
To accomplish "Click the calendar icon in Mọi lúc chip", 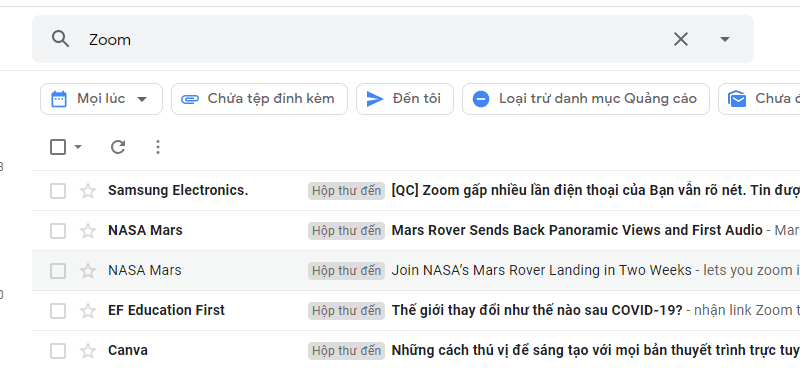I will pyautogui.click(x=59, y=99).
